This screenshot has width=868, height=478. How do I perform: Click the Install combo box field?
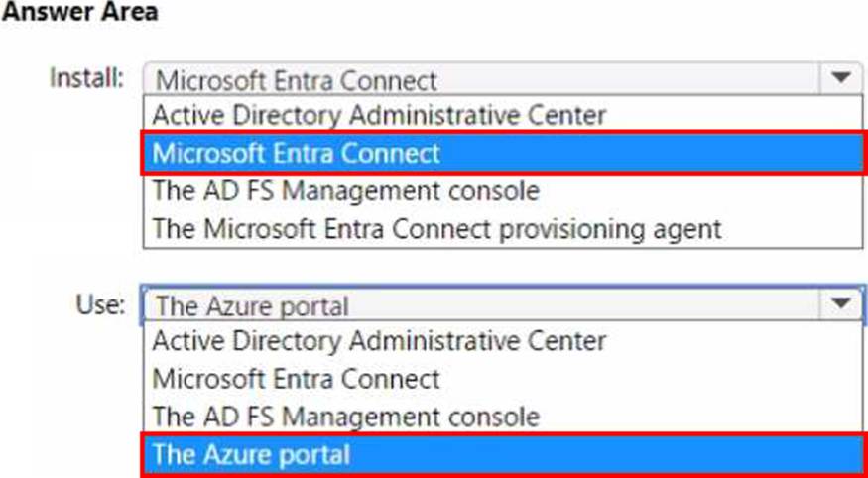coord(486,79)
